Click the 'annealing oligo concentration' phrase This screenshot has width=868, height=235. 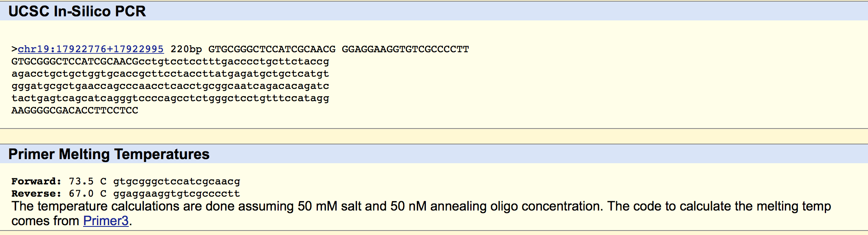pos(515,206)
